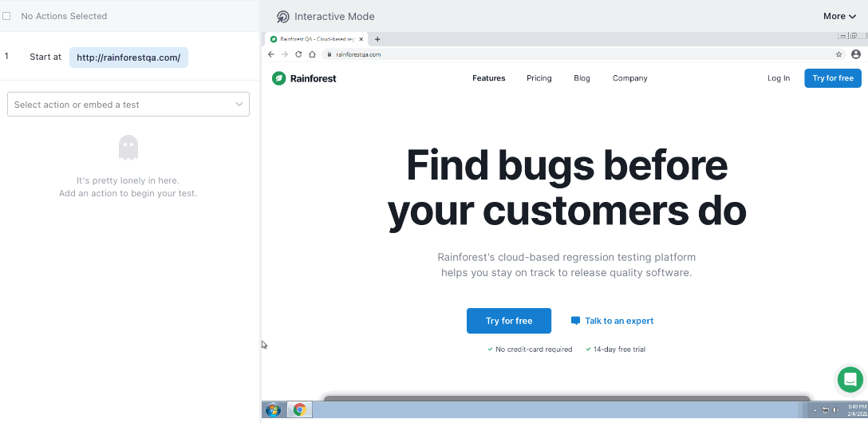
Task: Go to the Blog link
Action: [582, 78]
